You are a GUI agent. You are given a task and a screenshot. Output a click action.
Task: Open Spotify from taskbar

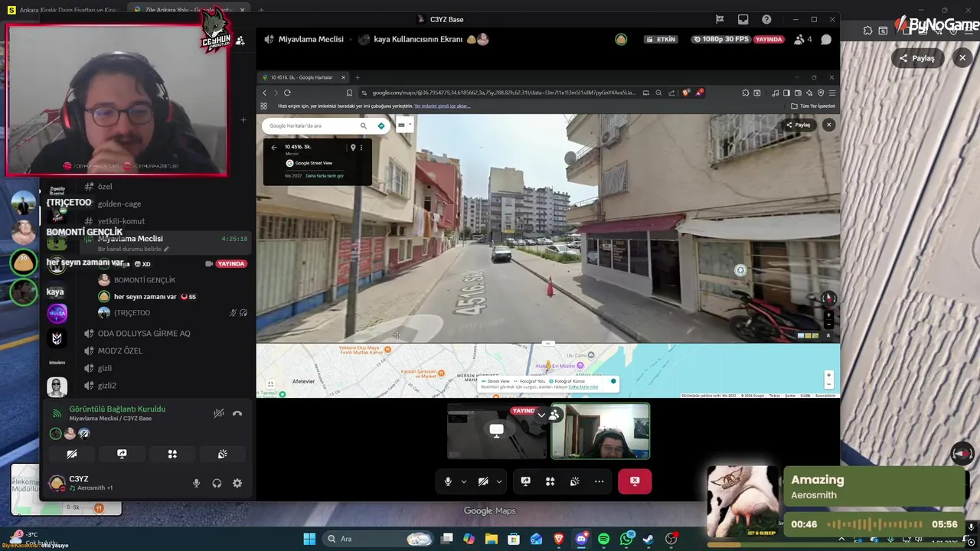pos(603,539)
